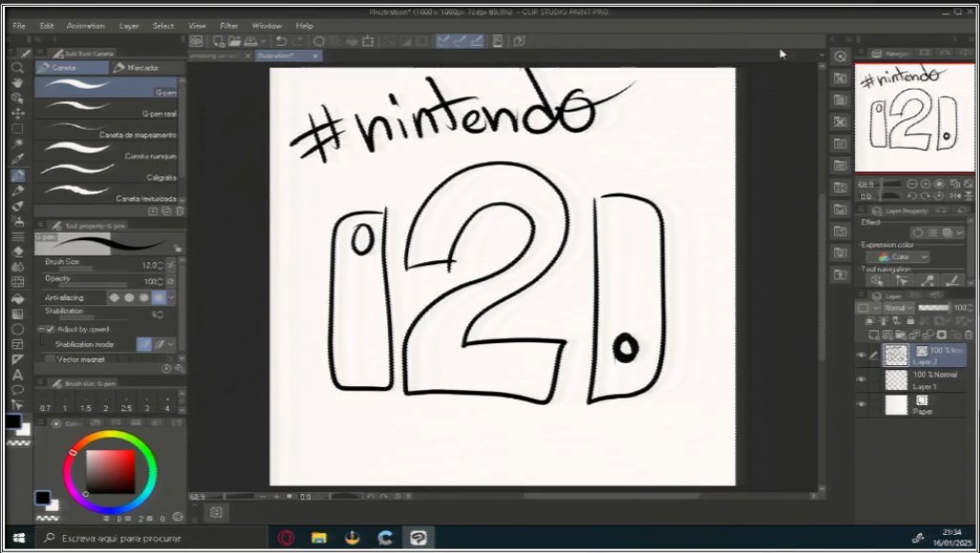
Task: Select the rectangular Selection area tool
Action: click(17, 129)
